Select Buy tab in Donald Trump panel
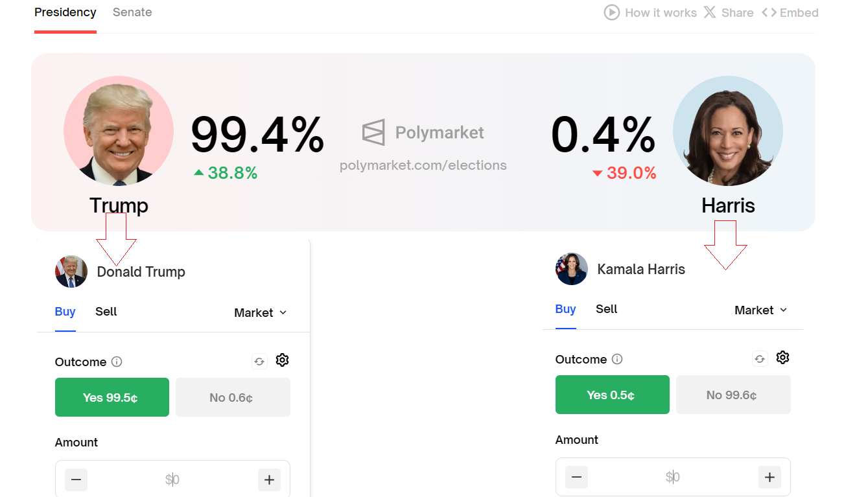 pos(65,312)
